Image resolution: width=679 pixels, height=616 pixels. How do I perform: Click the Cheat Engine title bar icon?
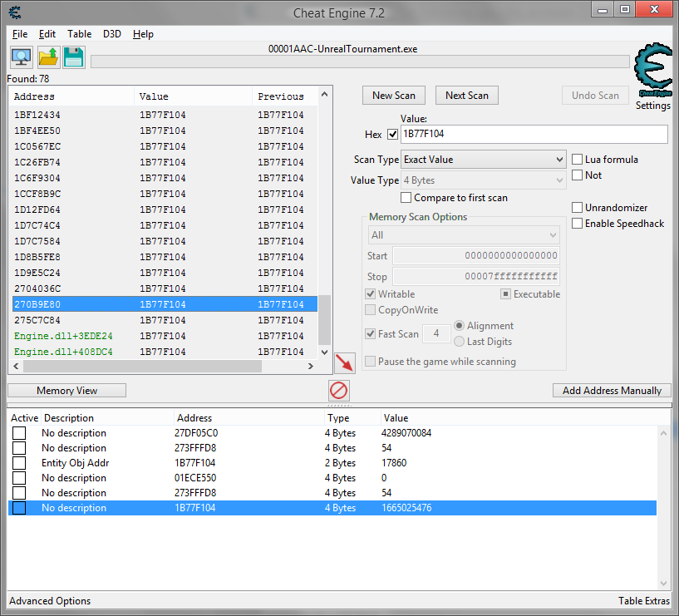point(16,12)
